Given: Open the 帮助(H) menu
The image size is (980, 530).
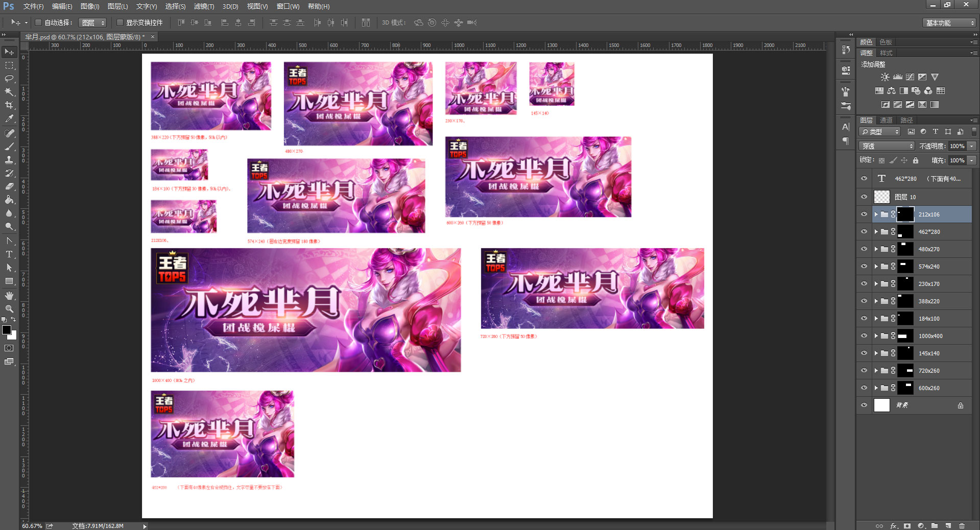Looking at the screenshot, I should point(319,7).
